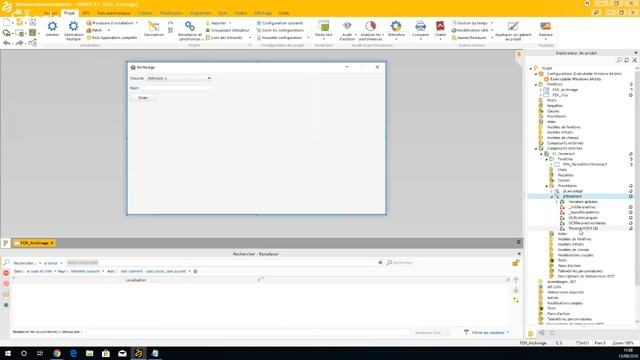Open File Explorer from the taskbar

[x=89, y=353]
